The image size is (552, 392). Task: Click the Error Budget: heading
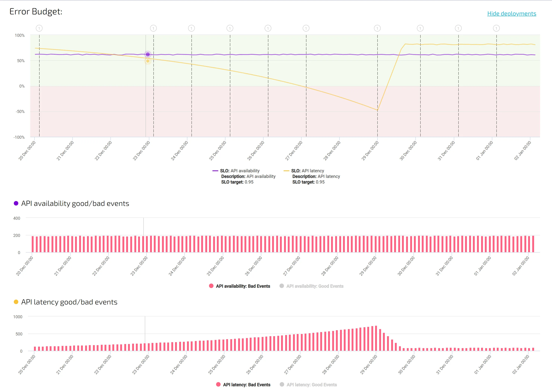(x=36, y=12)
